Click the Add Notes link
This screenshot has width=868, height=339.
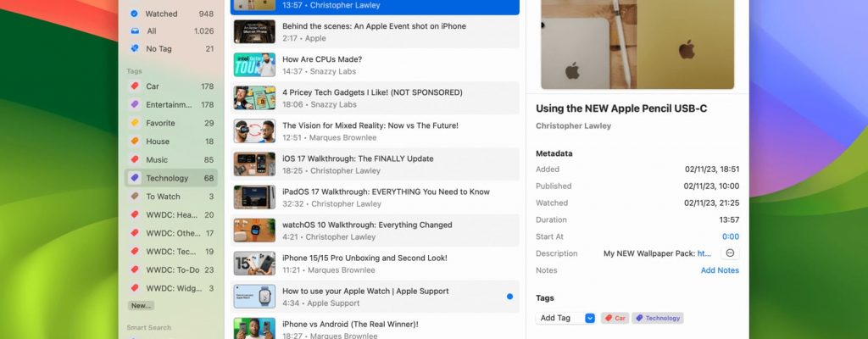(719, 270)
